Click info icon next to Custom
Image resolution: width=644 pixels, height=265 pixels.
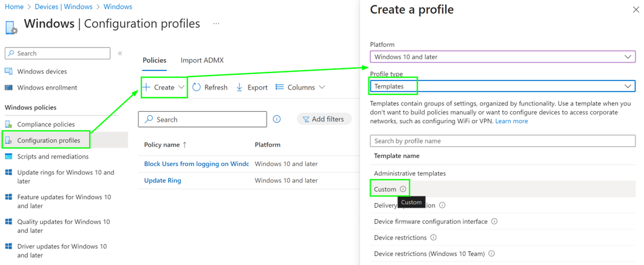403,189
